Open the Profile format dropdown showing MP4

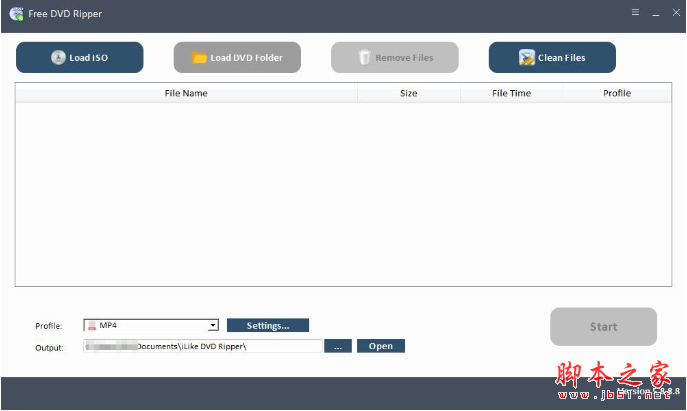(151, 325)
